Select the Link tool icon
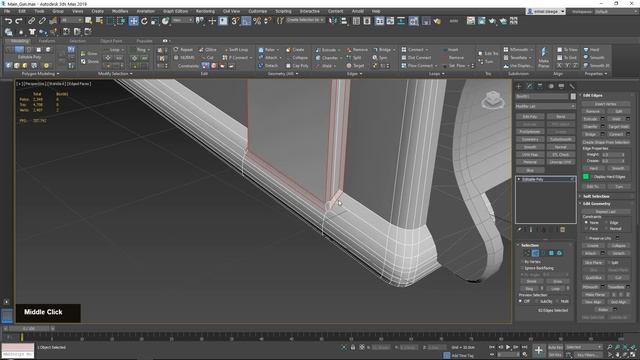This screenshot has height=360, width=640. 31,21
